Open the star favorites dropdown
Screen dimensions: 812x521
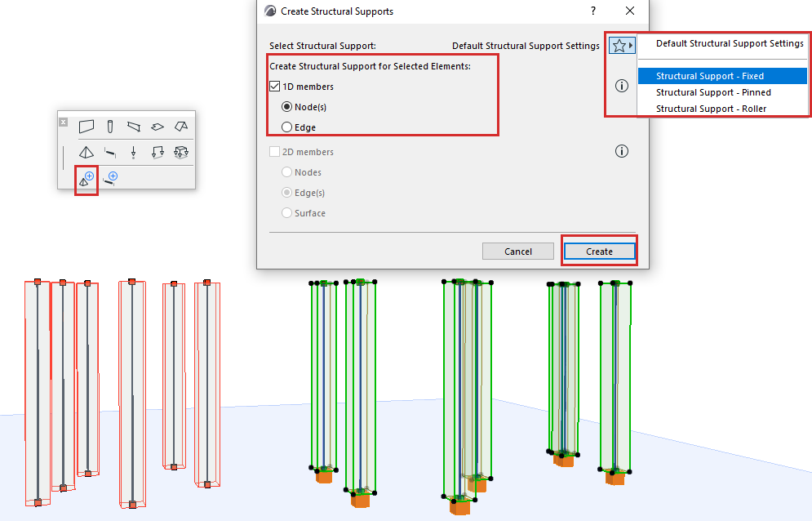pyautogui.click(x=621, y=46)
